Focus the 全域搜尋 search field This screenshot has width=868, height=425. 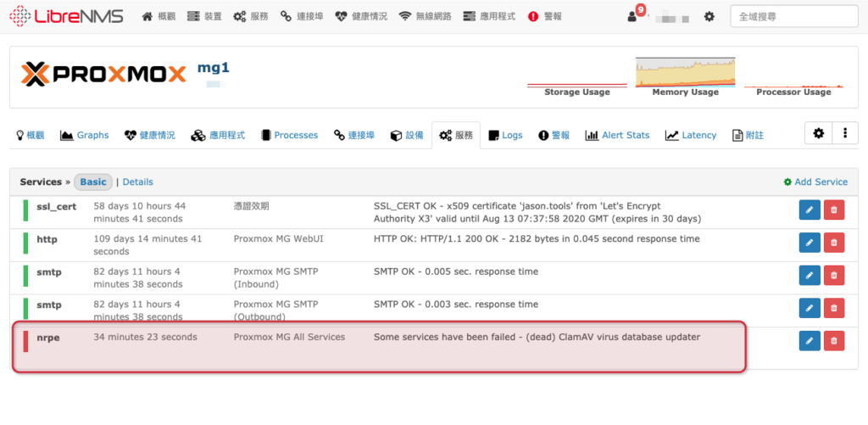pyautogui.click(x=794, y=17)
